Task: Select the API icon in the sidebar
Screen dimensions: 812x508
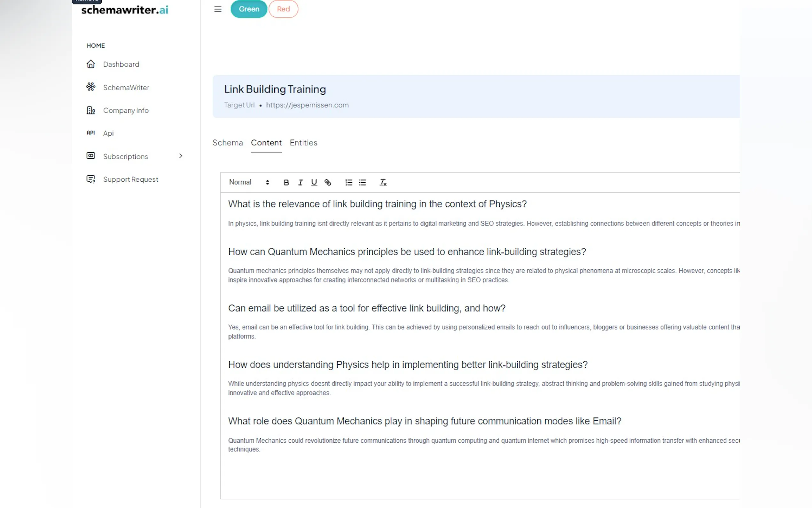Action: pyautogui.click(x=91, y=133)
